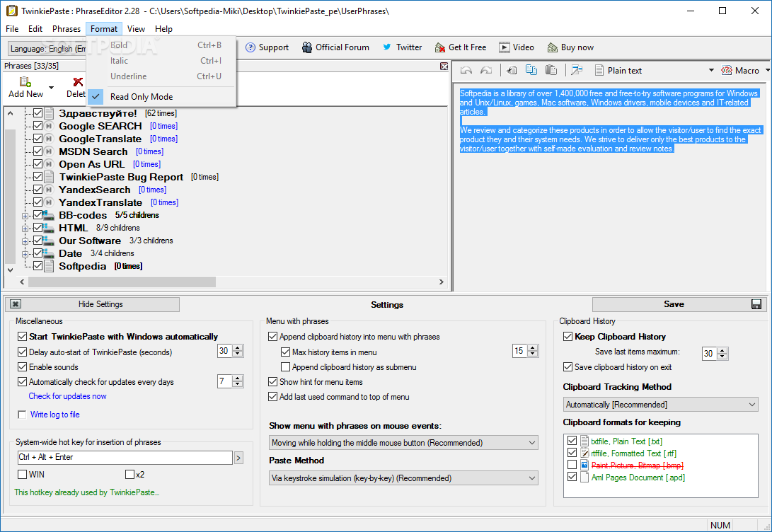Expand the Date tree node
The width and height of the screenshot is (772, 532).
[x=25, y=254]
